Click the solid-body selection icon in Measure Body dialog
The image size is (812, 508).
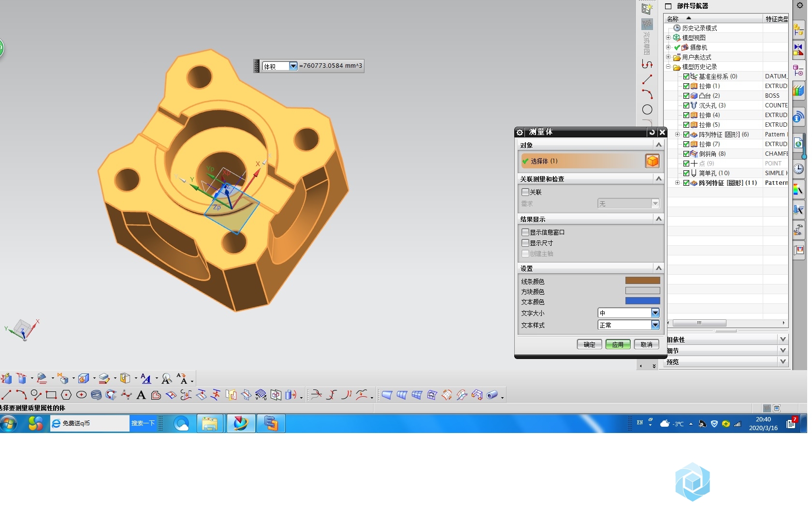click(652, 161)
